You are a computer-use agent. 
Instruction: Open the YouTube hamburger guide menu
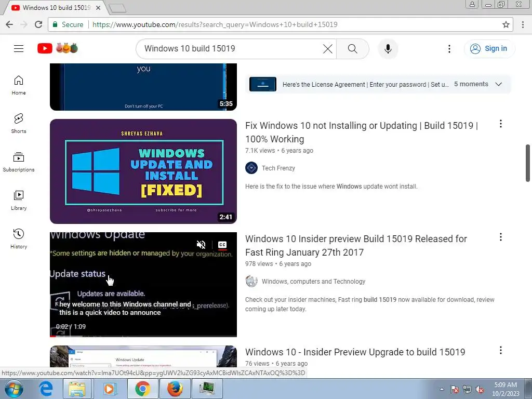[19, 48]
